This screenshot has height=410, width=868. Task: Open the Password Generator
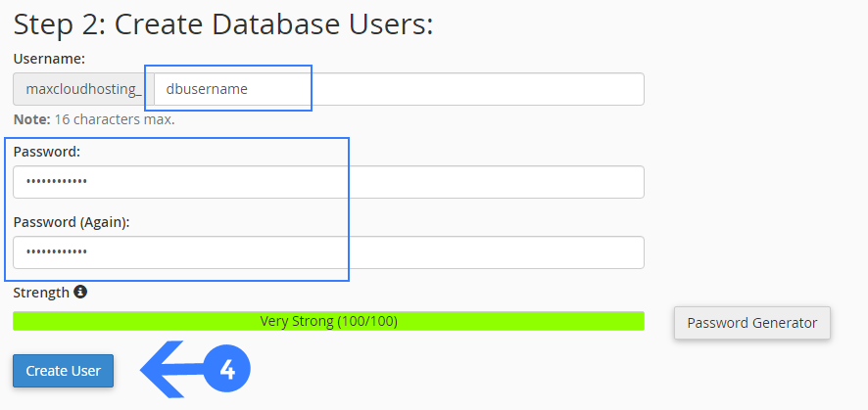tap(751, 323)
